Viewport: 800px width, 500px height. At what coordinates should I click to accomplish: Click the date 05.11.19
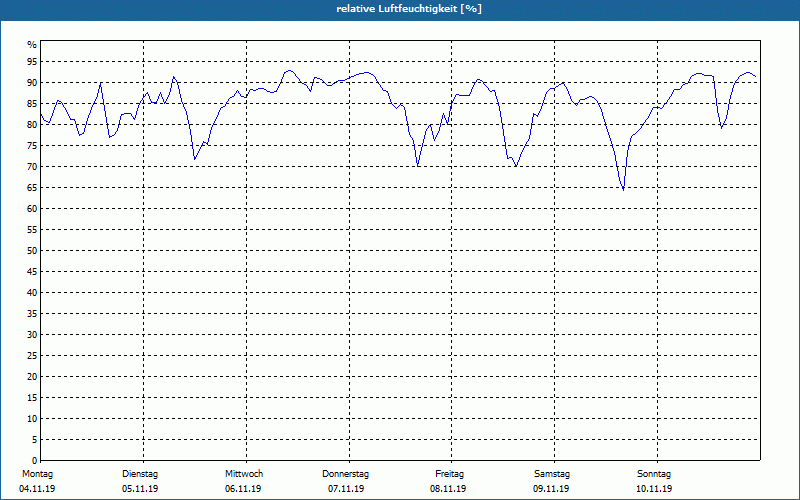[x=140, y=489]
